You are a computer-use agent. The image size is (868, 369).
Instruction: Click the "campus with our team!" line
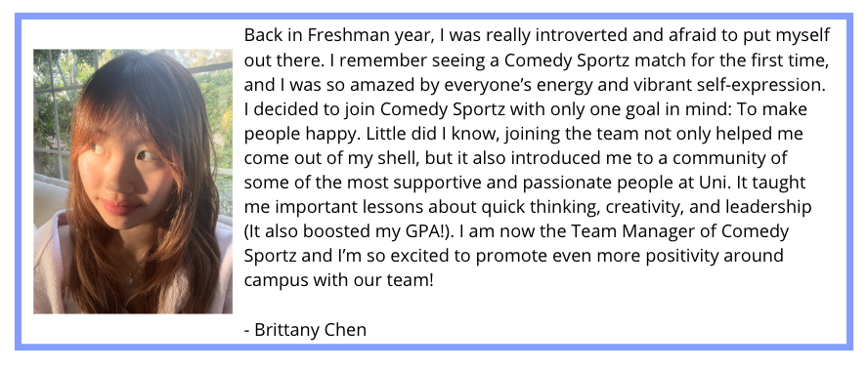pos(339,281)
